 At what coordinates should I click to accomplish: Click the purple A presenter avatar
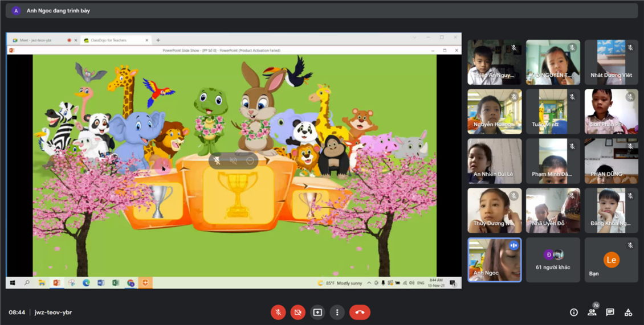click(x=16, y=11)
